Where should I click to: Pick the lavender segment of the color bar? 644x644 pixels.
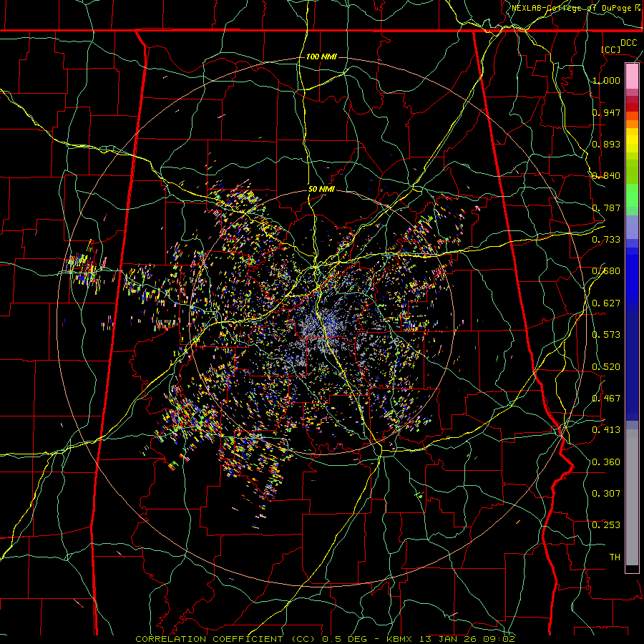tap(632, 228)
